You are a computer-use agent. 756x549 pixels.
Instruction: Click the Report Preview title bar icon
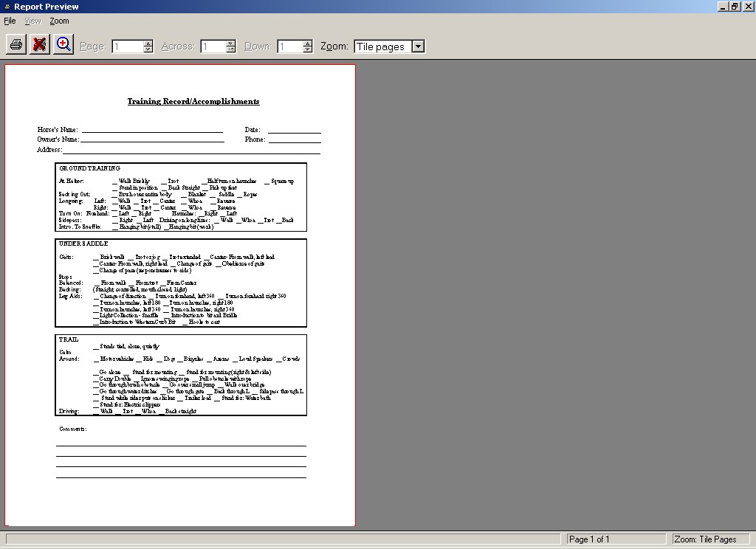click(x=7, y=7)
